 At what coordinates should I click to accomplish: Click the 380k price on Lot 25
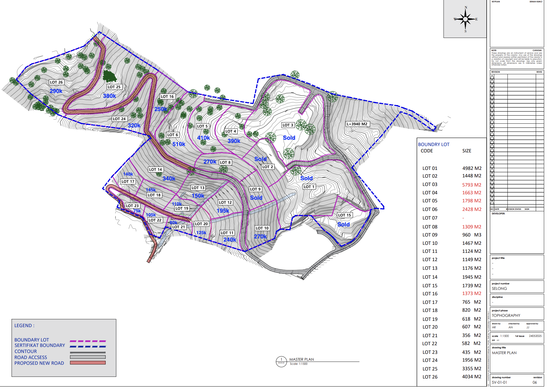109,96
